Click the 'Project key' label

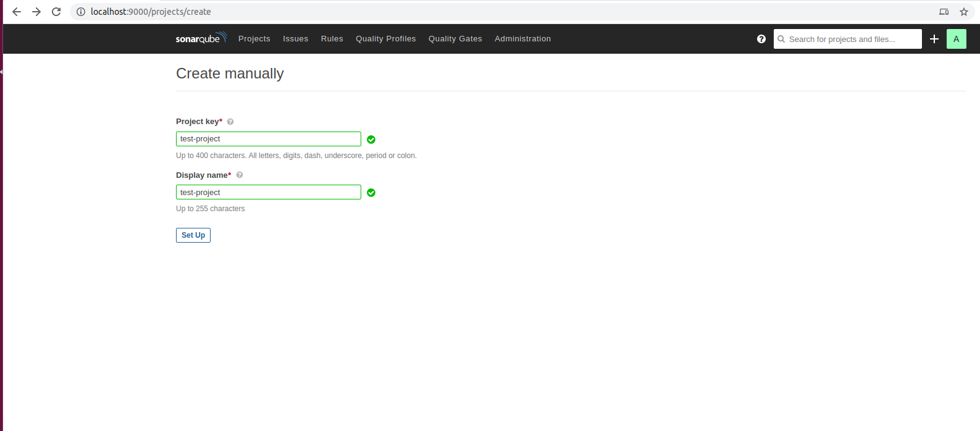click(x=199, y=122)
